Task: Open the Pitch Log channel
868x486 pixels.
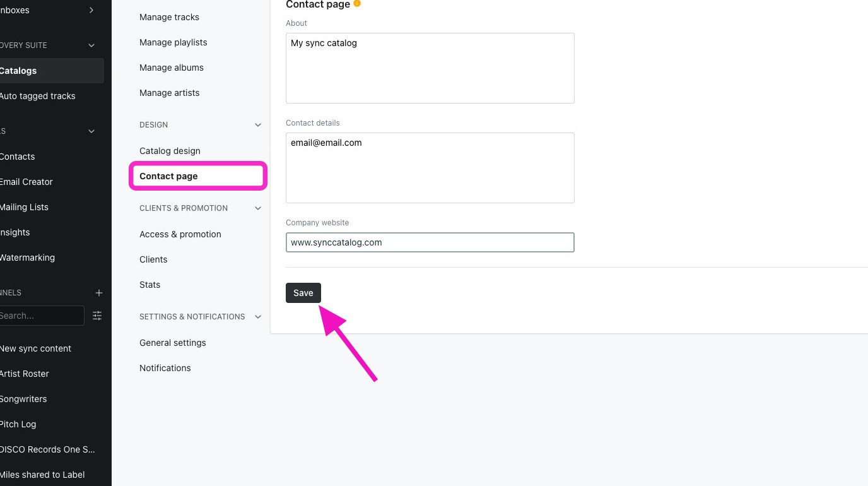Action: click(x=18, y=424)
